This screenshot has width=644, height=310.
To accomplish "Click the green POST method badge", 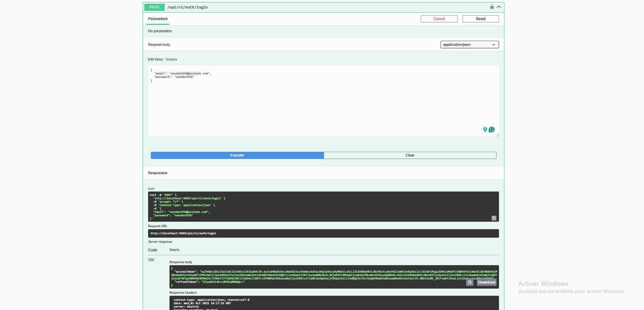I will pos(154,7).
